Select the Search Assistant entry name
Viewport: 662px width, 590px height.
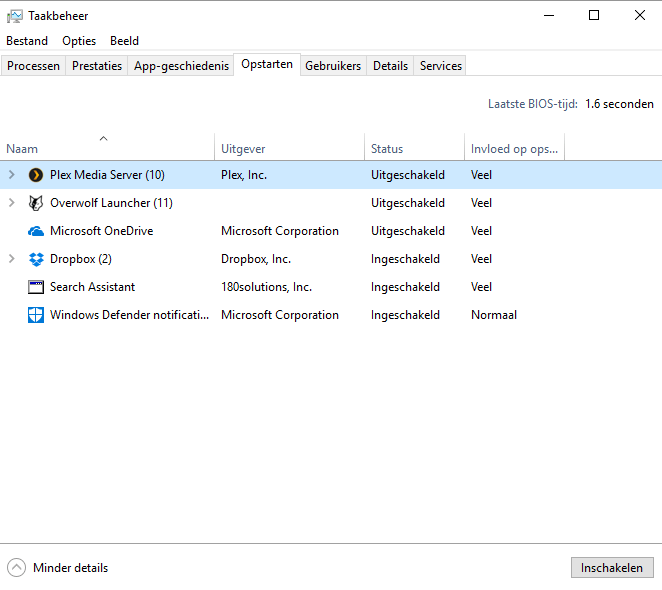(92, 287)
